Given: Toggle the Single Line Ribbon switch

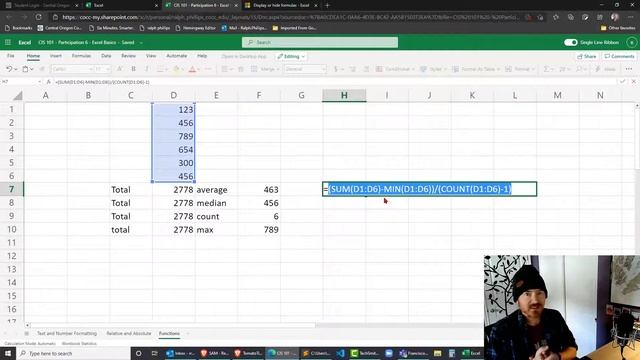Looking at the screenshot, I should click(570, 42).
